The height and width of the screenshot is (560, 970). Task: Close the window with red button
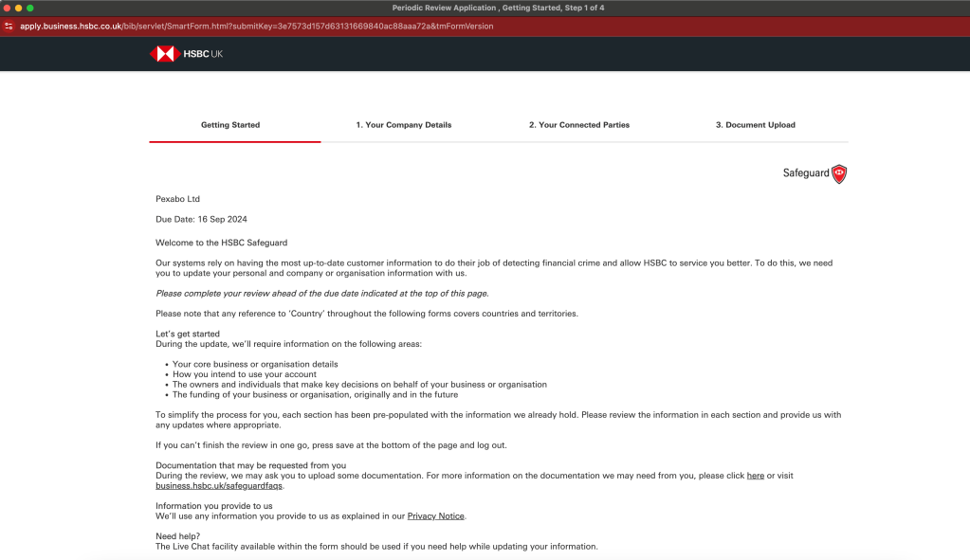point(7,8)
